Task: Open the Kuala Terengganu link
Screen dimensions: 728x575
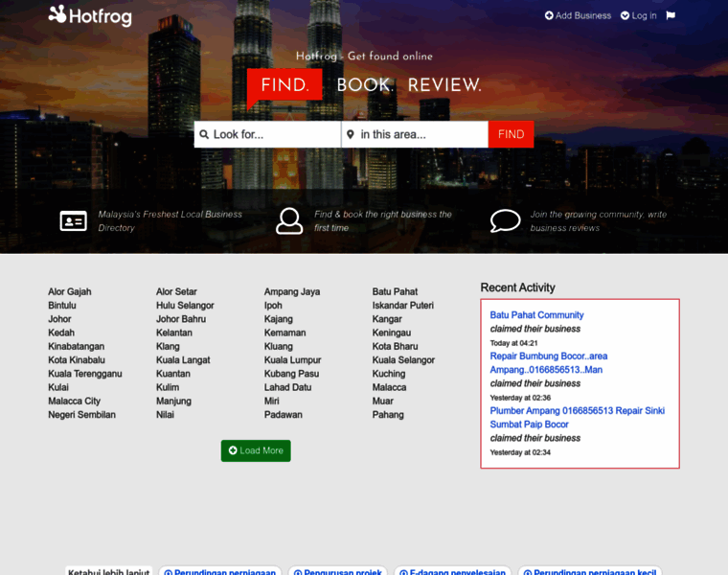Action: 85,374
